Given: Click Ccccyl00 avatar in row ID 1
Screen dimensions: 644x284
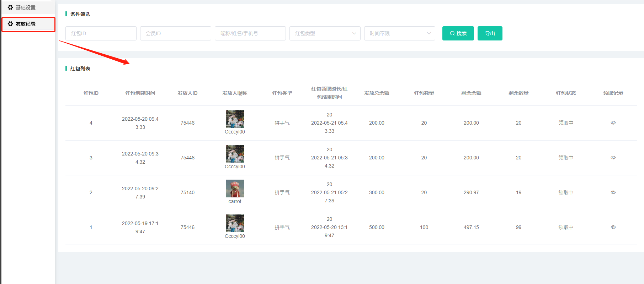Looking at the screenshot, I should [235, 223].
